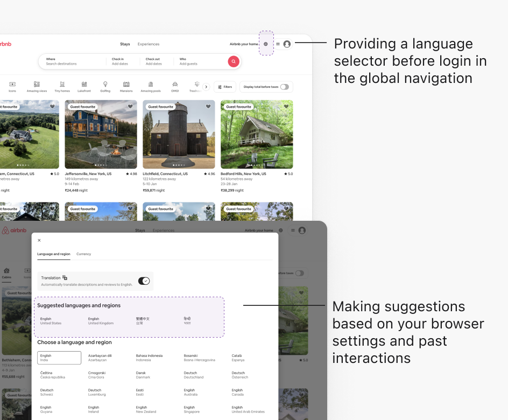Select English Canada language option

(x=237, y=392)
